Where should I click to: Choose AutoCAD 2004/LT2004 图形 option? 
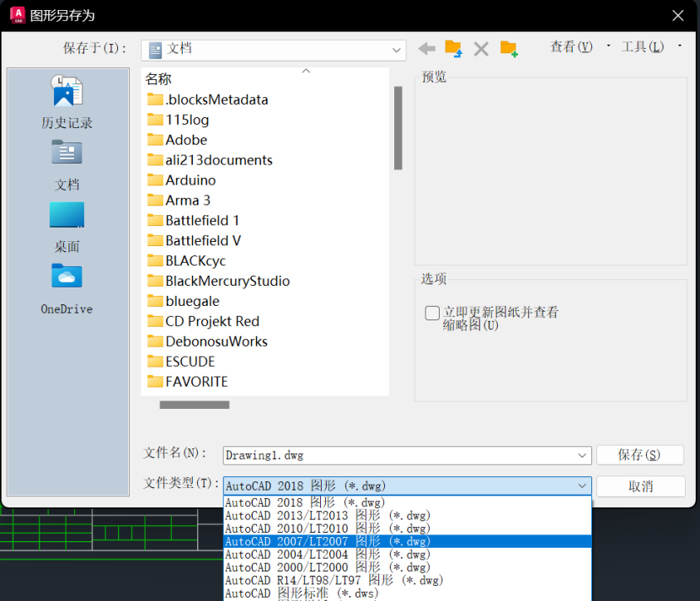(x=407, y=554)
